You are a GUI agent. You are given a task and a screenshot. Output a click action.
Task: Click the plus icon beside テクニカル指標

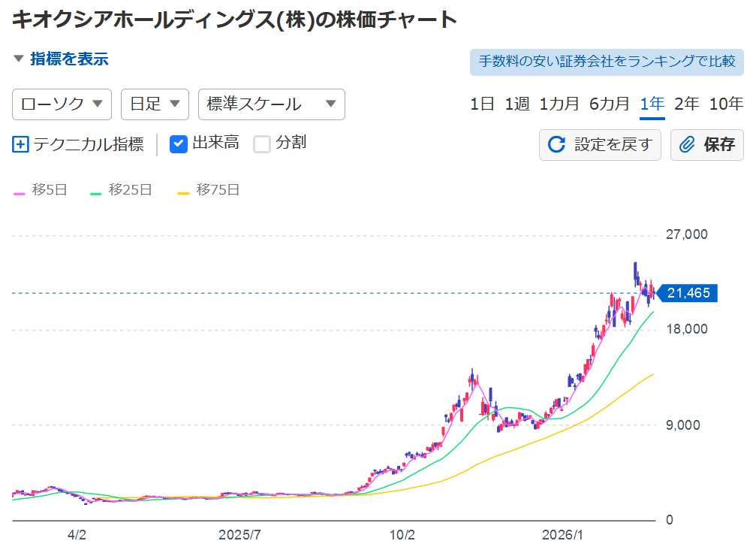pos(21,144)
